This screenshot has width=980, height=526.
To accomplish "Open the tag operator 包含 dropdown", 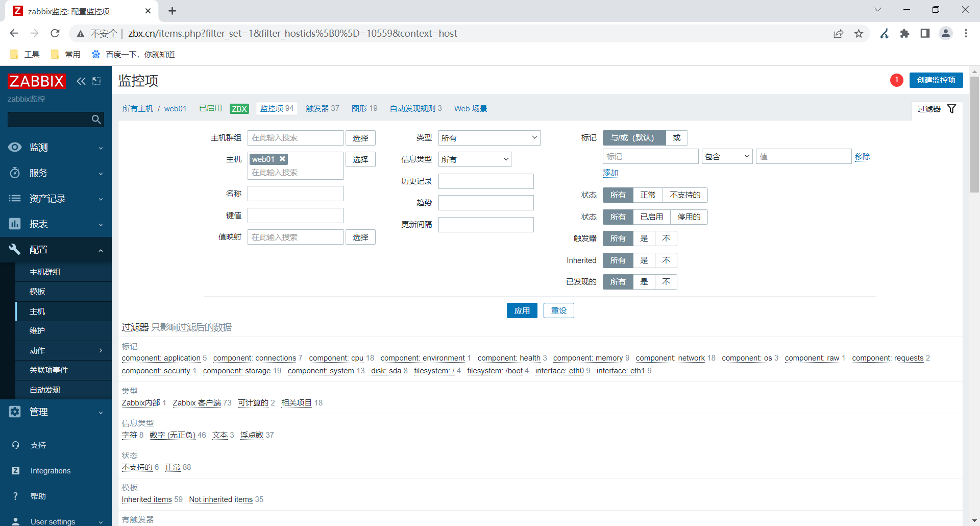I will click(727, 156).
